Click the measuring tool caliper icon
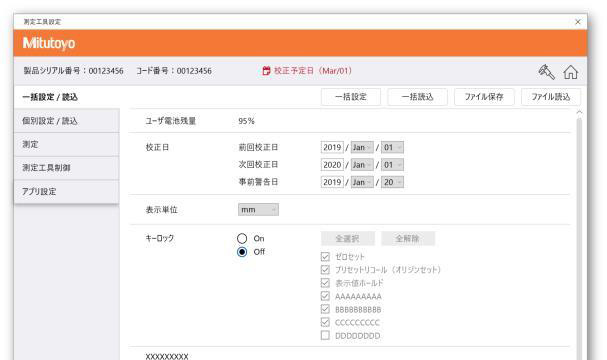Screen dimensions: 607x360 pyautogui.click(x=546, y=72)
